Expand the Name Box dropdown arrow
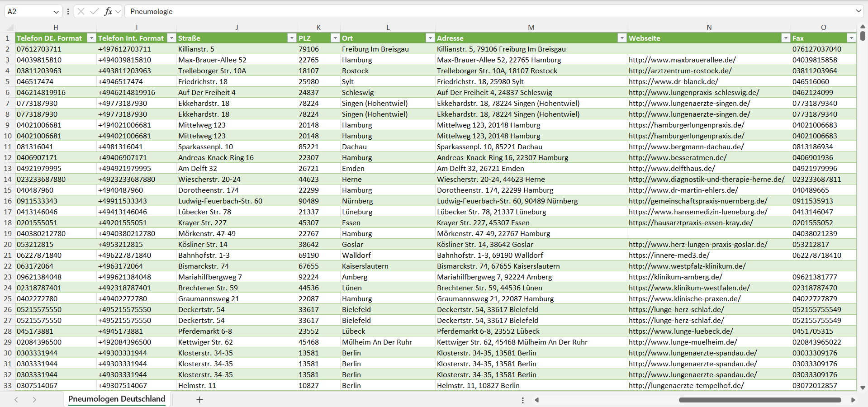The image size is (868, 407). [56, 11]
